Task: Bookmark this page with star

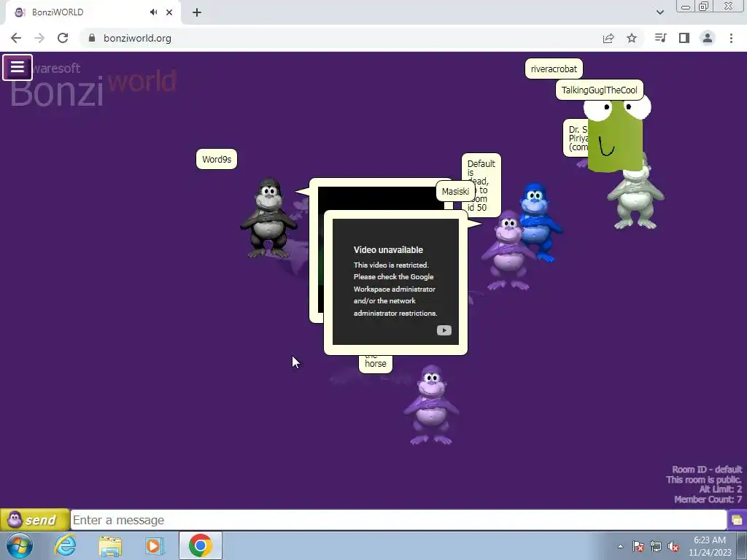Action: point(632,38)
